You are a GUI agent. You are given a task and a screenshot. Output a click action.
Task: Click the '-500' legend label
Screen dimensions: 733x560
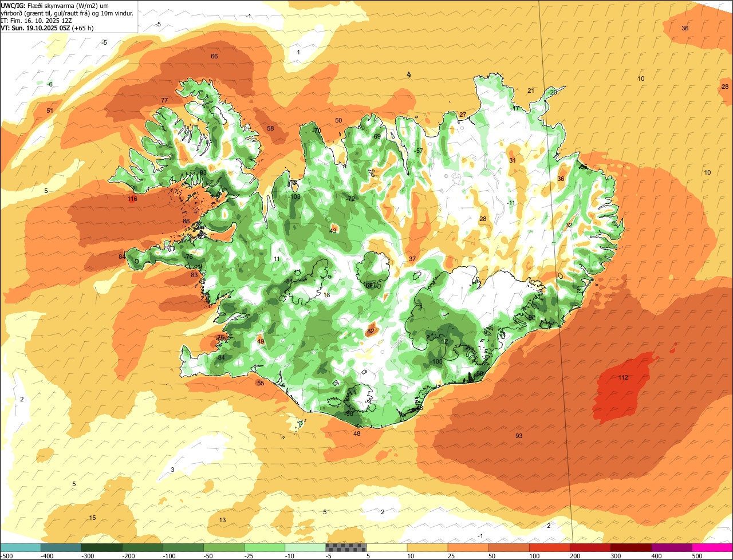(x=7, y=556)
